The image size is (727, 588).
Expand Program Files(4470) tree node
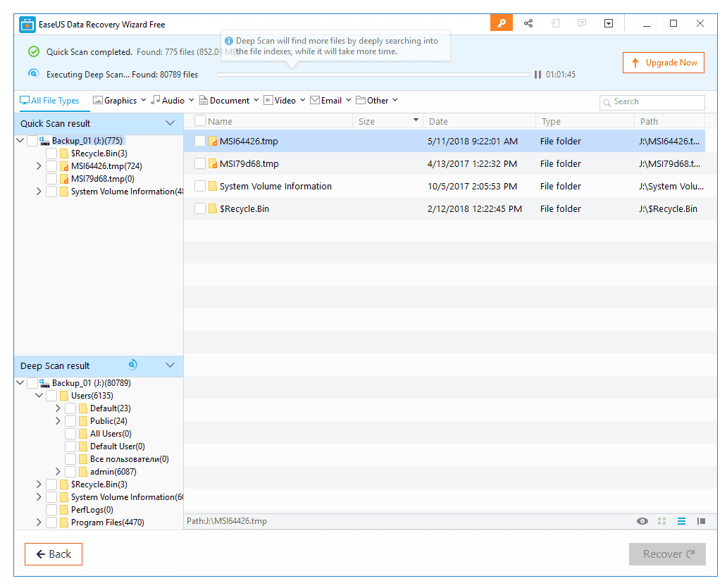39,523
